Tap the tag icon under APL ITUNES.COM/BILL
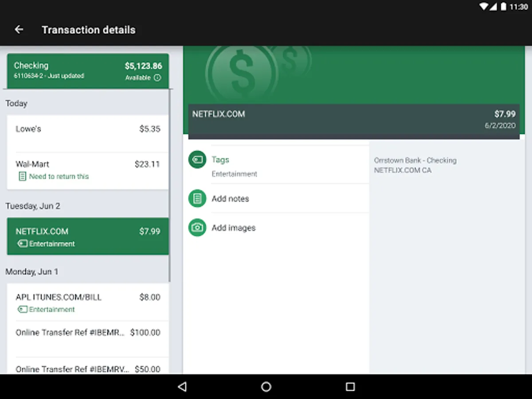Viewport: 532px width, 399px height. pyautogui.click(x=23, y=309)
